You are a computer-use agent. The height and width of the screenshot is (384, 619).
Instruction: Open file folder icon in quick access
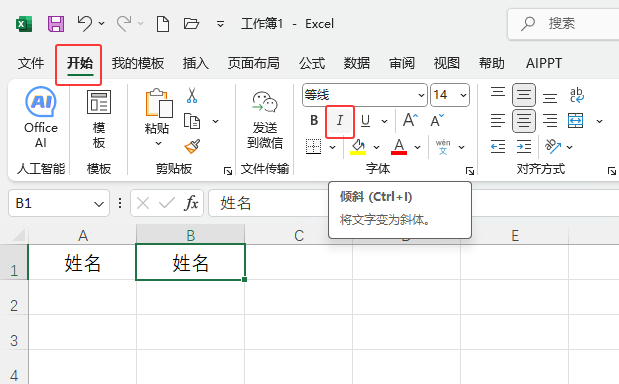[x=191, y=24]
